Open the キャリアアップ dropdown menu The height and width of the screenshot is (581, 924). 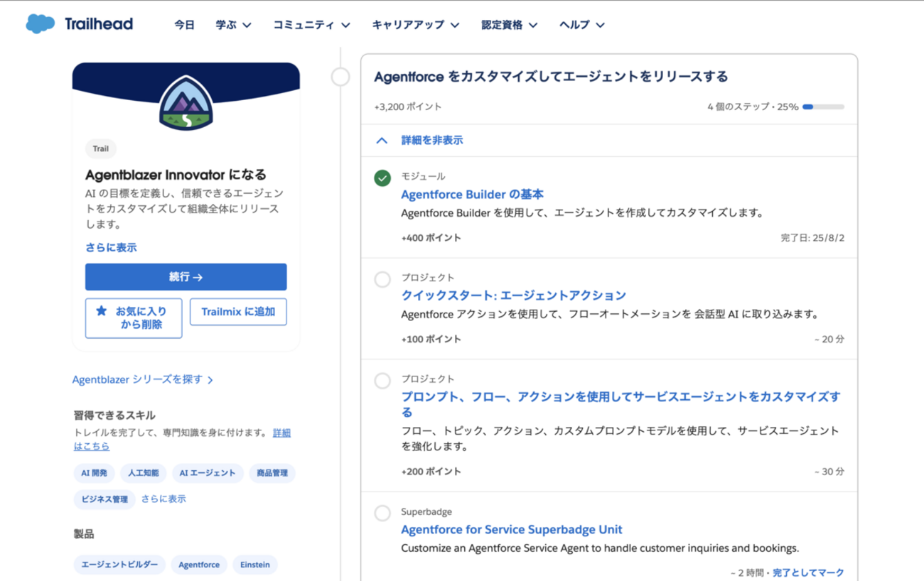pos(415,25)
